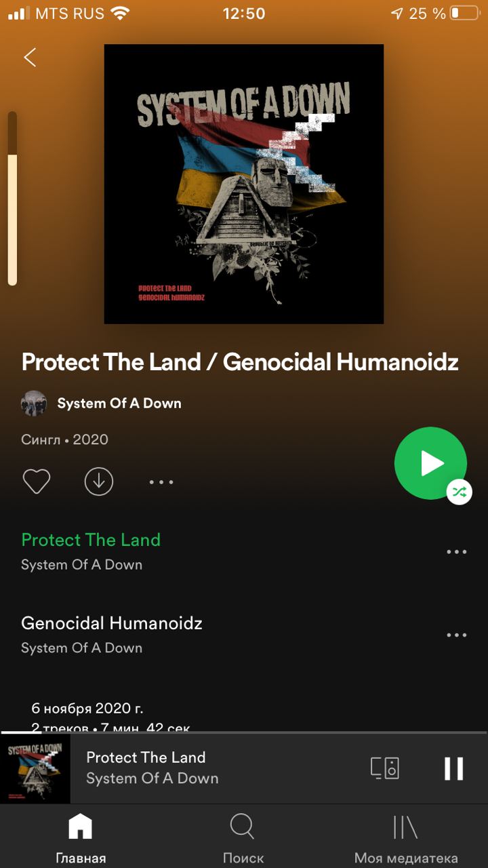Screen dimensions: 488x868
Task: Open more options for Protect The Land
Action: (x=457, y=552)
